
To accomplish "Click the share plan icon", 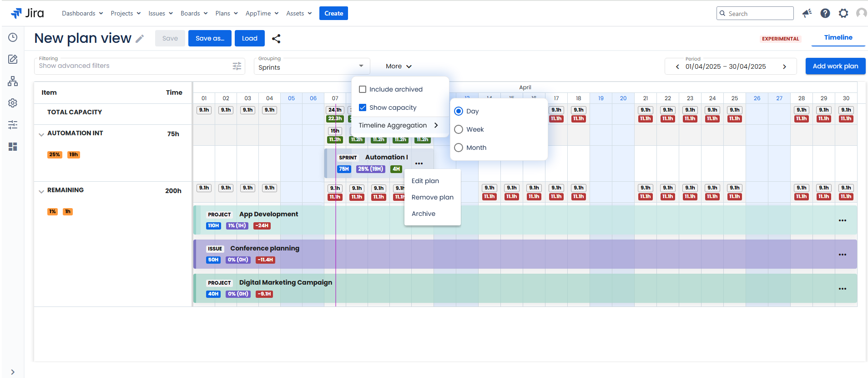I will [276, 39].
